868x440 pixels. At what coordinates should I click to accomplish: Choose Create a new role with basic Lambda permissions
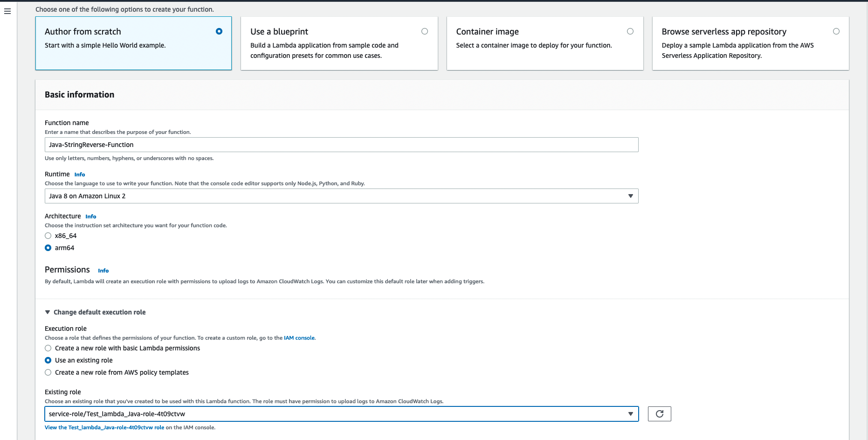(x=48, y=348)
